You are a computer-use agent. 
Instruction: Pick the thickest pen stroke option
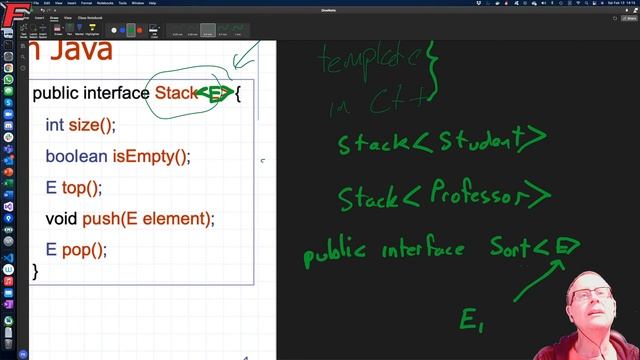click(238, 30)
